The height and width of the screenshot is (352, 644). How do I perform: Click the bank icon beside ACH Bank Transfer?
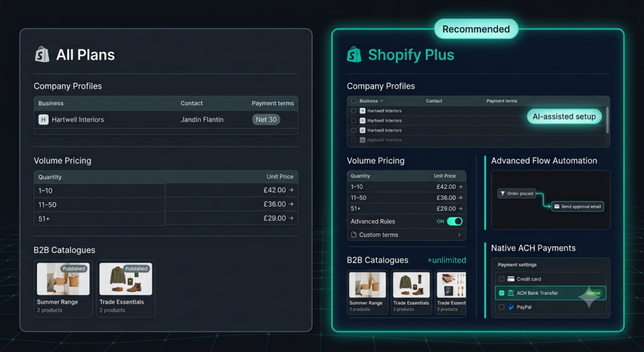[x=511, y=293]
